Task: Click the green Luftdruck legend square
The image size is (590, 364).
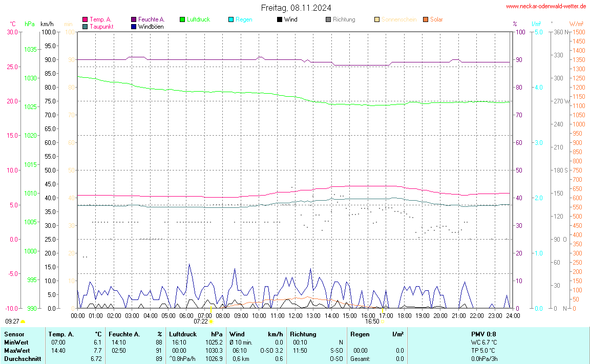Action: pyautogui.click(x=182, y=19)
